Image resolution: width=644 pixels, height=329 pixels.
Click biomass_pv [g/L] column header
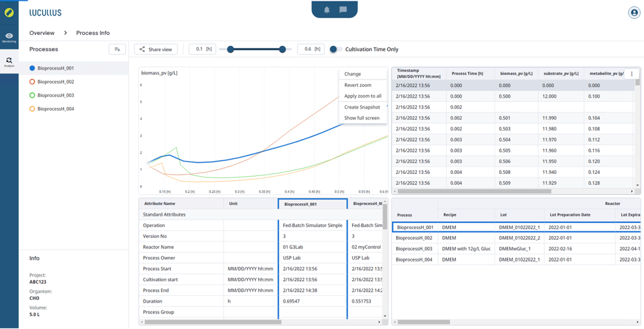(516, 73)
